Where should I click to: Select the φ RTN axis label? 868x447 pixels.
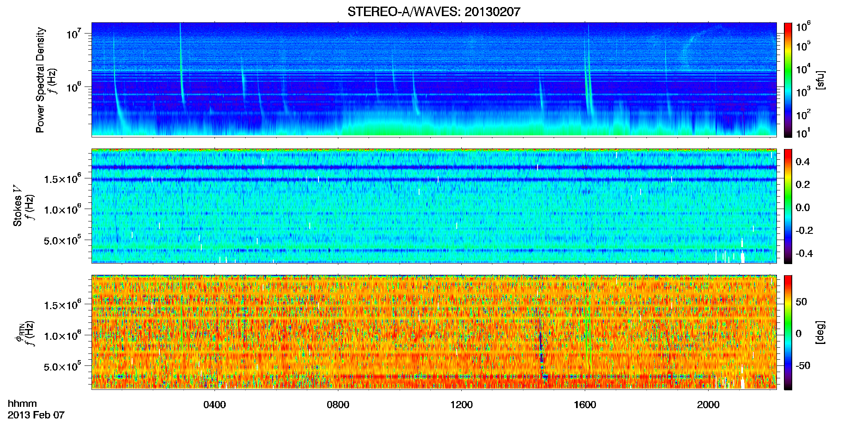[19, 333]
